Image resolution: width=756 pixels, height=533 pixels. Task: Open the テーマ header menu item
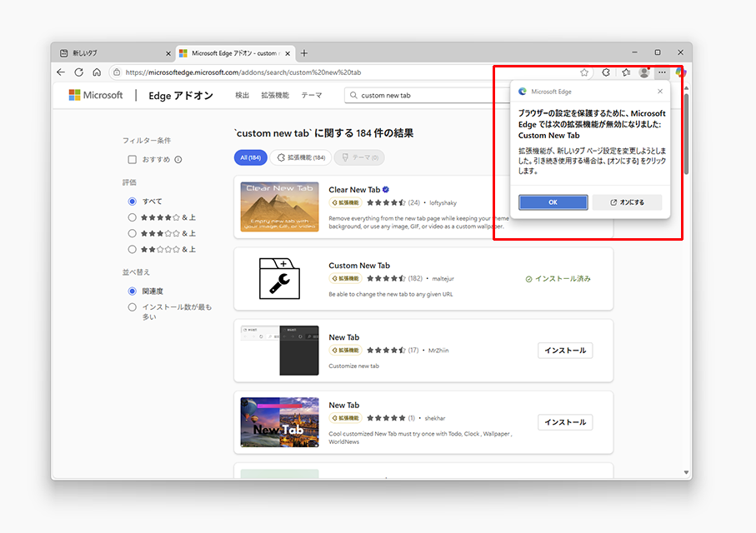click(312, 96)
